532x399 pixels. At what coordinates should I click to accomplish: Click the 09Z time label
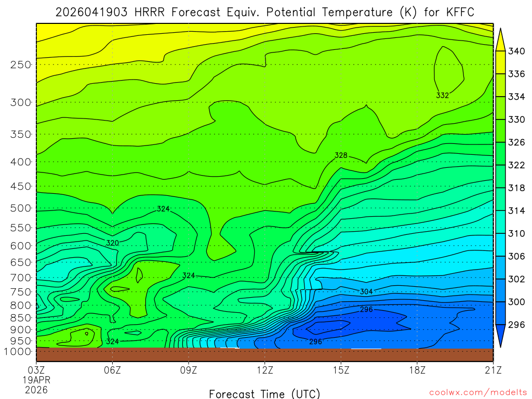click(x=188, y=370)
